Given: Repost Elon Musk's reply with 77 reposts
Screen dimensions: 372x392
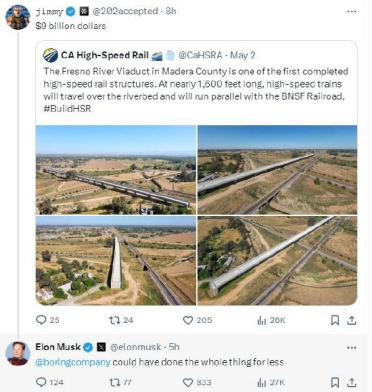Looking at the screenshot, I should 114,382.
